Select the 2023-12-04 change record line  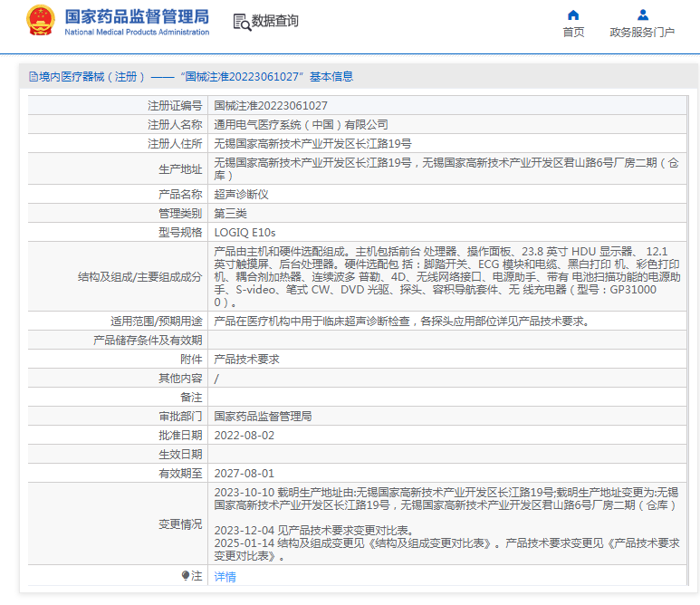(315, 531)
